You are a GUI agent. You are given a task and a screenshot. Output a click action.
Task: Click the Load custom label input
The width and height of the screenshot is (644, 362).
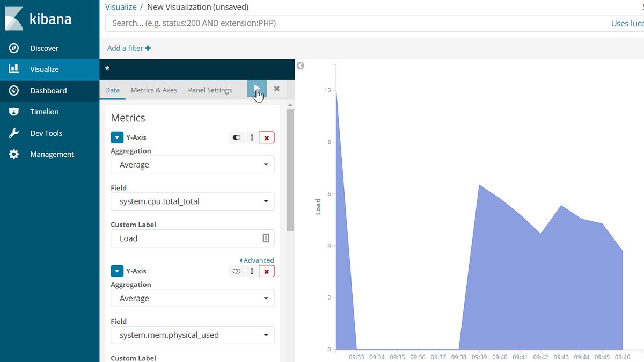pos(192,238)
